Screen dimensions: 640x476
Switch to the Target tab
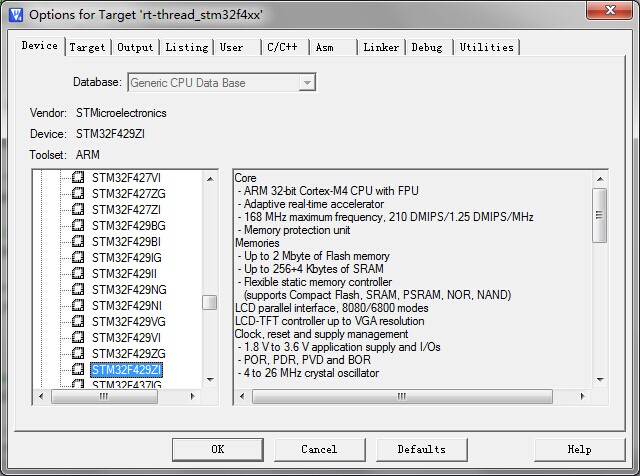(x=87, y=47)
